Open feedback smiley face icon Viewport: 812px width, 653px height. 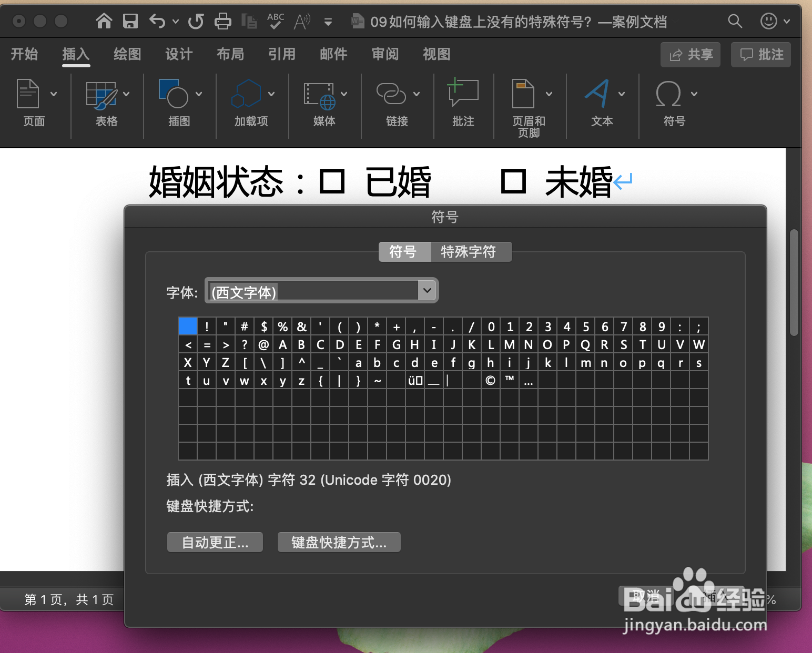(x=769, y=21)
